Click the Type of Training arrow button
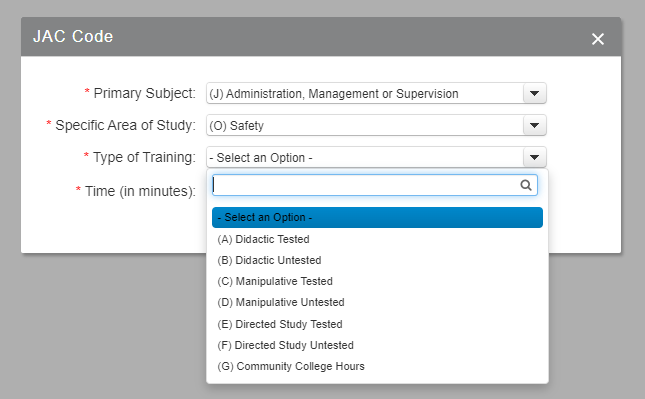 (x=534, y=157)
